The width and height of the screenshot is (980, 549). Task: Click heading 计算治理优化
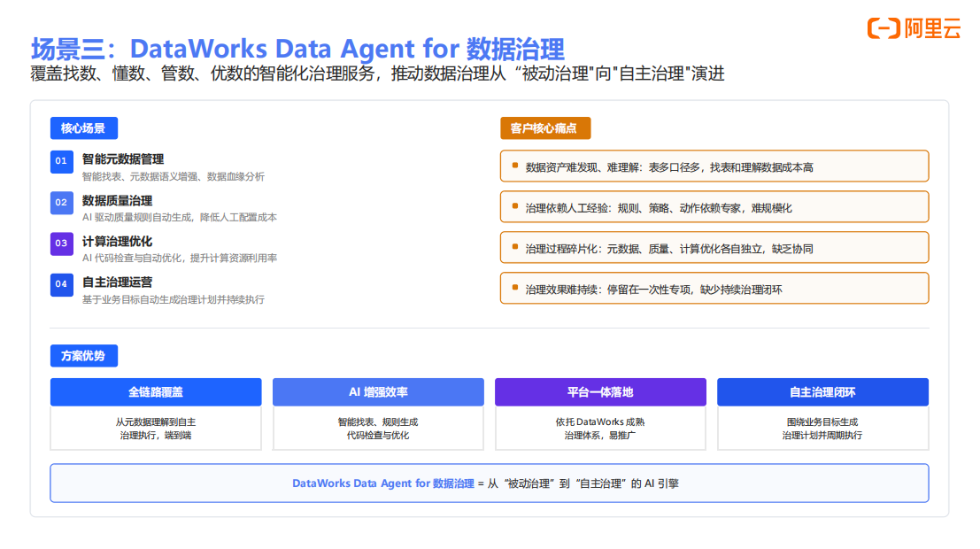click(118, 242)
